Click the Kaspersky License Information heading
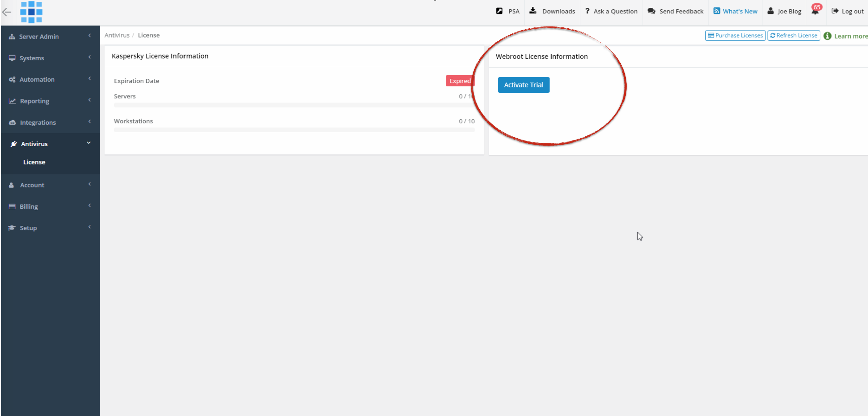The width and height of the screenshot is (868, 416). (x=160, y=56)
